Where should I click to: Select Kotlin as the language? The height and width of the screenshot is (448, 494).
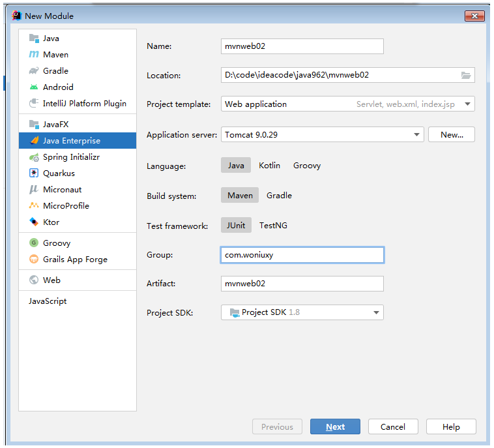[269, 165]
